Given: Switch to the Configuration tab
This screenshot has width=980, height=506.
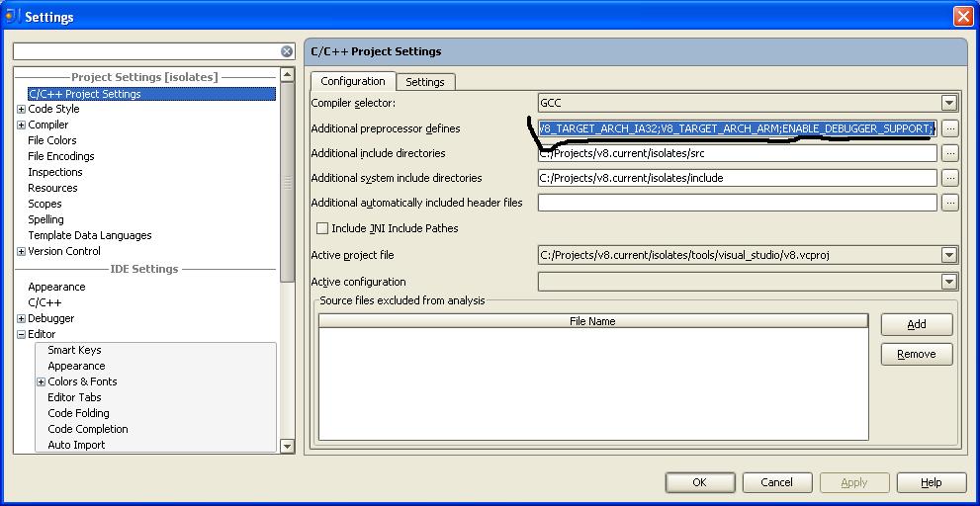Looking at the screenshot, I should click(352, 81).
